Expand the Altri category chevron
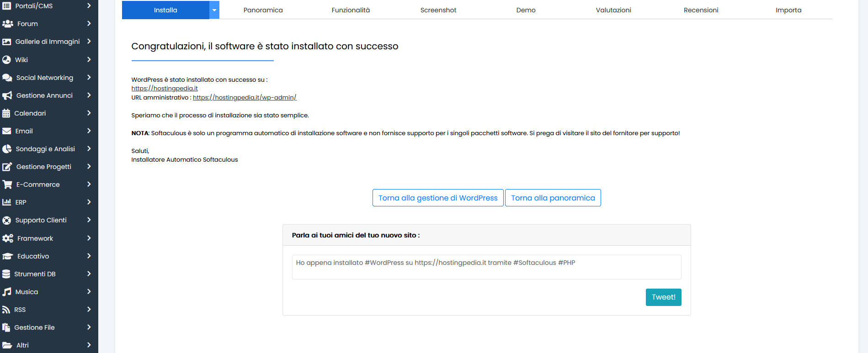 (x=89, y=345)
